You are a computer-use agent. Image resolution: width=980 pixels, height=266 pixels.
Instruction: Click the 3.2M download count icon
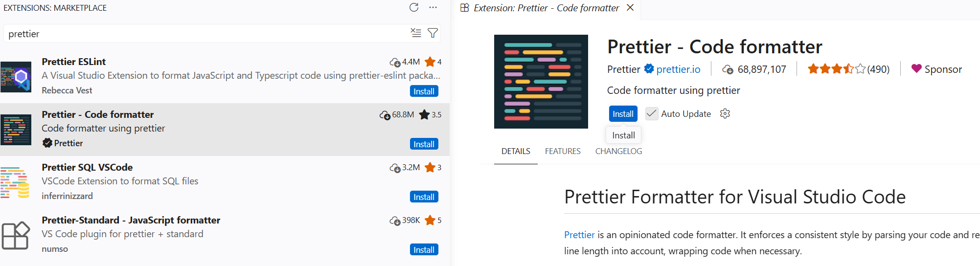395,168
